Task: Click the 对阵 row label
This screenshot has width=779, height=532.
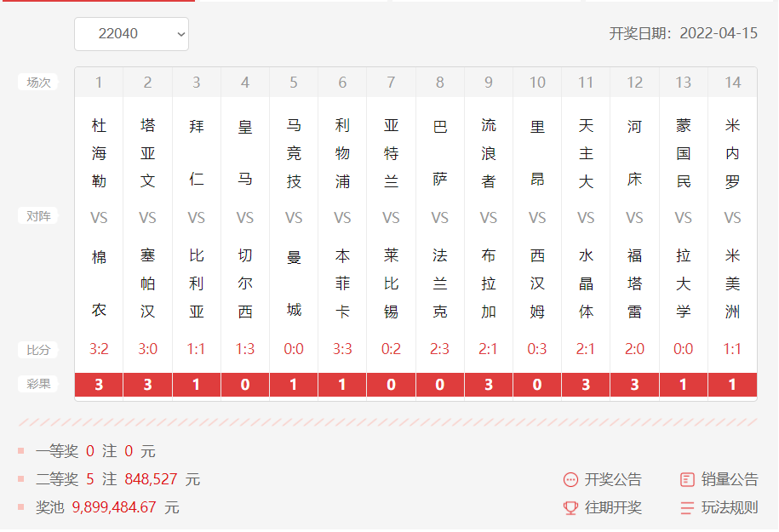Action: pyautogui.click(x=38, y=216)
